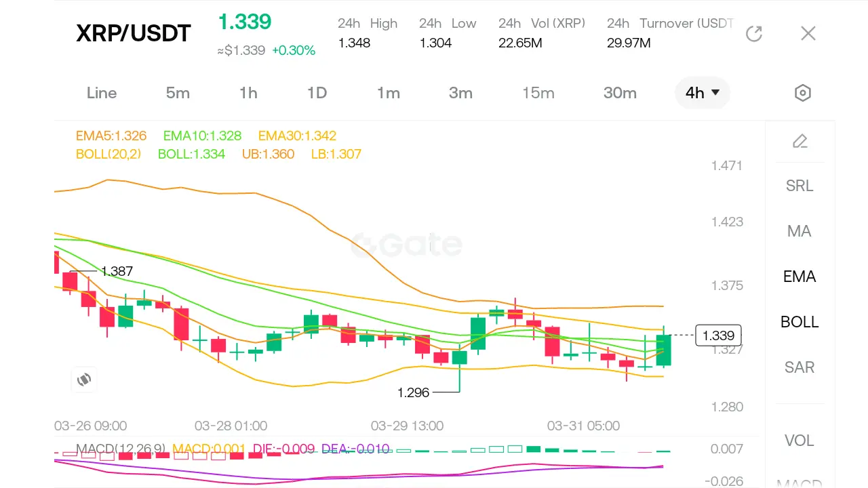Select the 3m timeframe
868x488 pixels.
460,93
